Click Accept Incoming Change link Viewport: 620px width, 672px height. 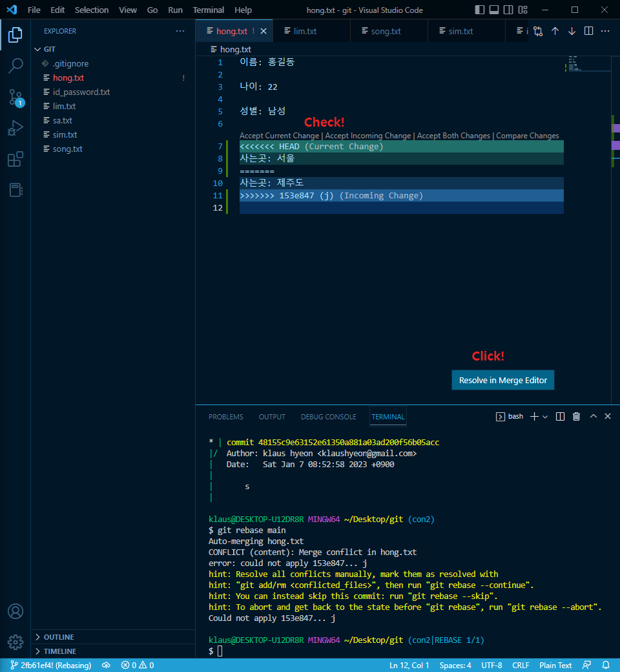pyautogui.click(x=367, y=136)
